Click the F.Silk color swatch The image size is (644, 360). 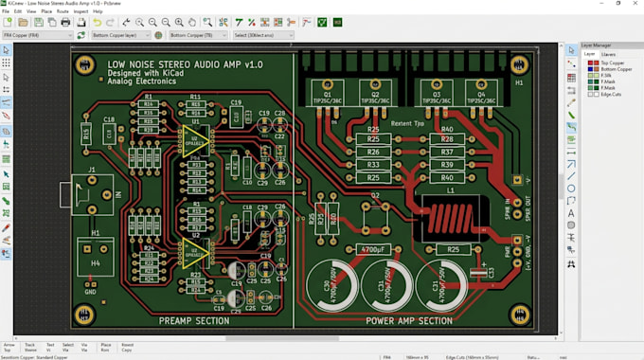590,76
